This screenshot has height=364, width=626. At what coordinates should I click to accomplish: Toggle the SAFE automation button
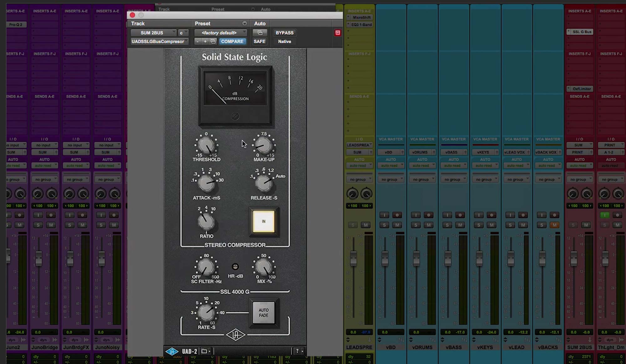coord(259,41)
